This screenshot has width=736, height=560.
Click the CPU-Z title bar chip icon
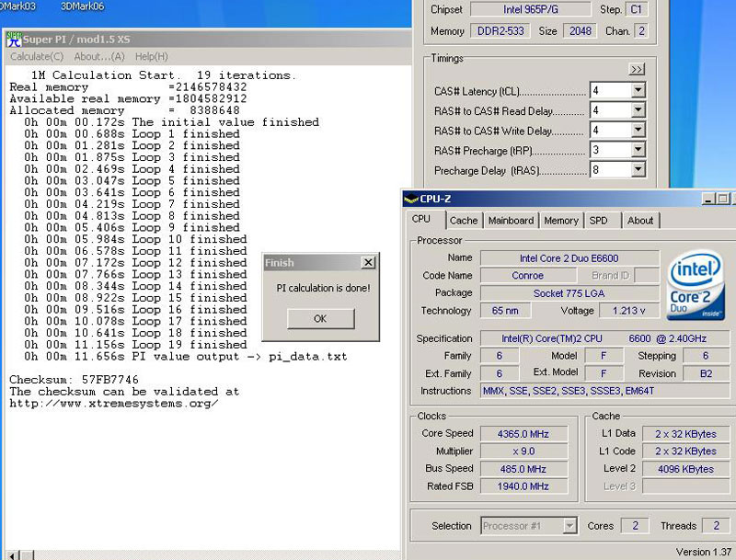411,199
